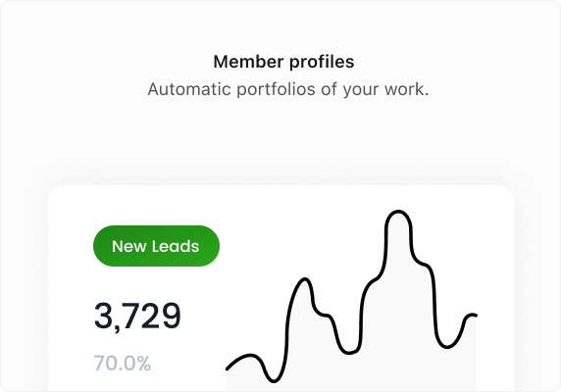Click the shaded area under the tallest peak
The width and height of the screenshot is (561, 392).
coord(398,304)
